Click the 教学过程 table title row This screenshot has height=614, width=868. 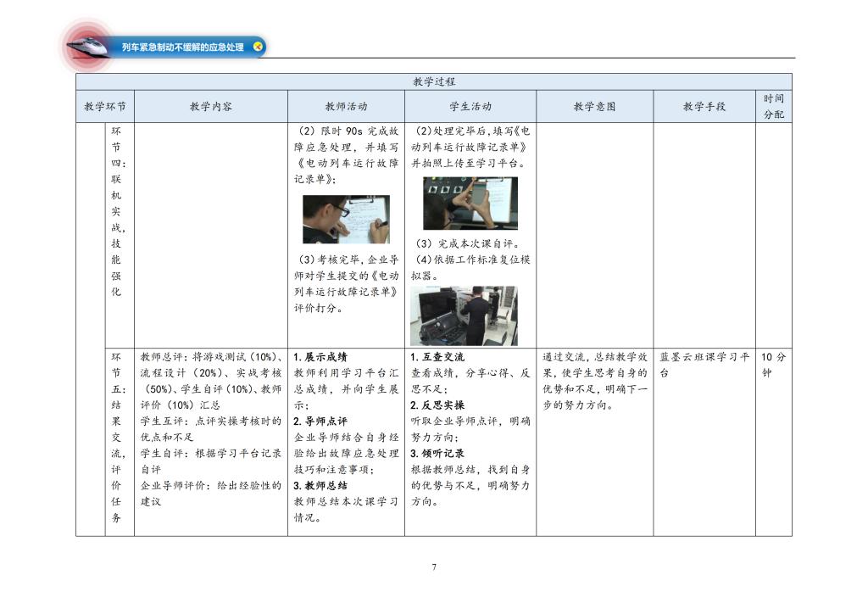click(434, 81)
